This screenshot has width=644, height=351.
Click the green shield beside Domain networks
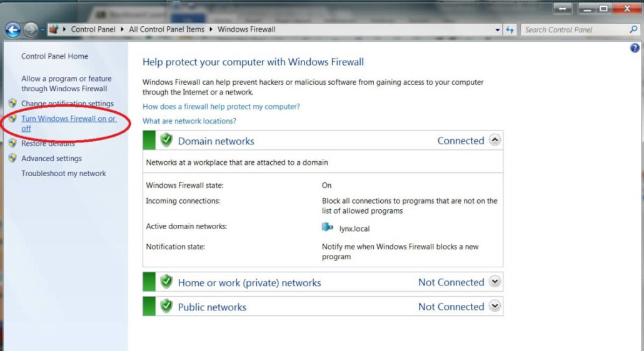[166, 141]
